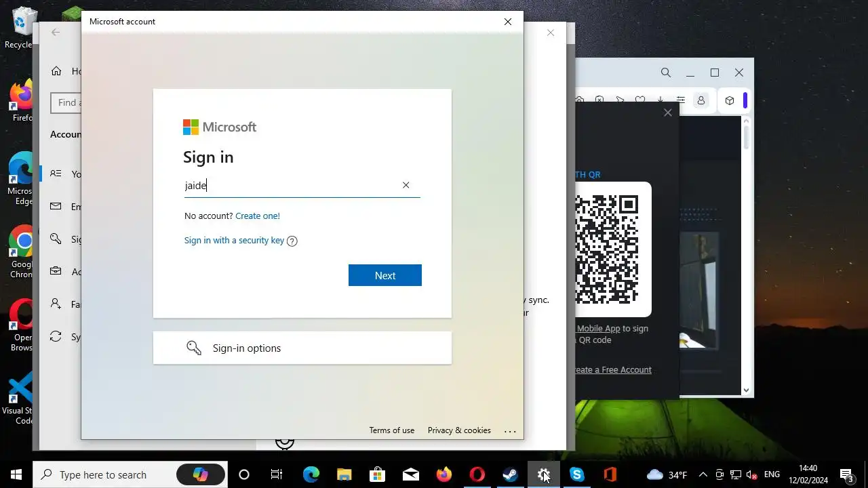
Task: Open Sign-in options panel
Action: [x=302, y=348]
